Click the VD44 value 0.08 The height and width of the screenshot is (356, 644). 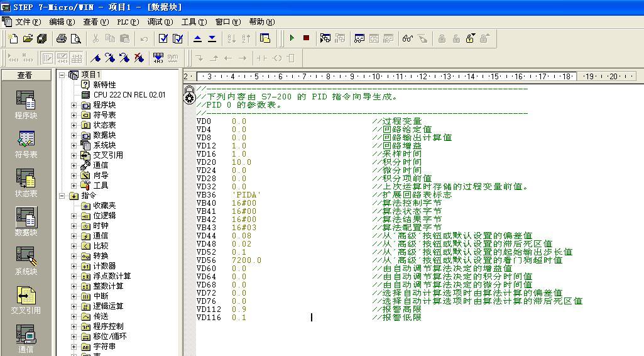click(241, 236)
